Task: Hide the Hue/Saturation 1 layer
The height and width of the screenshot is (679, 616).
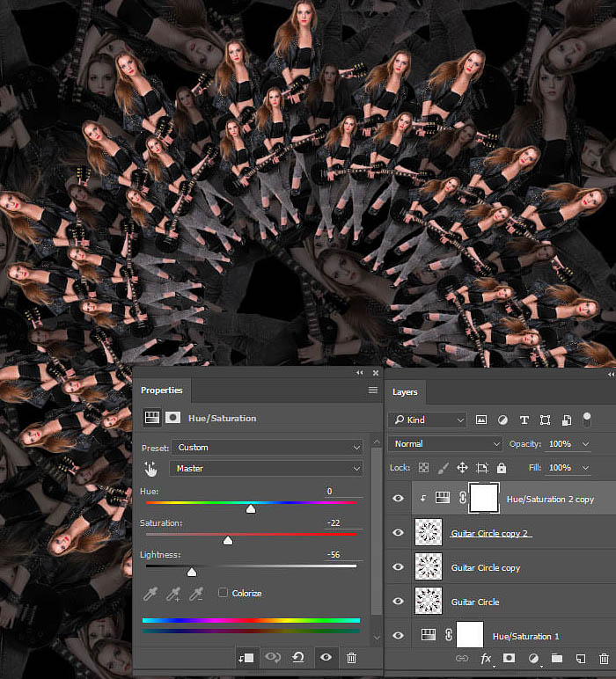Action: pyautogui.click(x=398, y=635)
